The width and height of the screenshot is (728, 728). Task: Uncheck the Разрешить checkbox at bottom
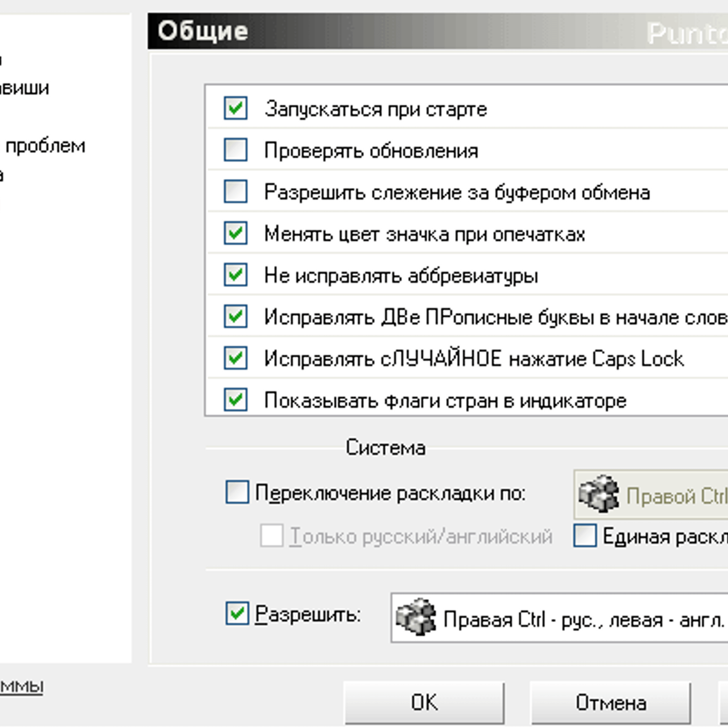[x=238, y=613]
